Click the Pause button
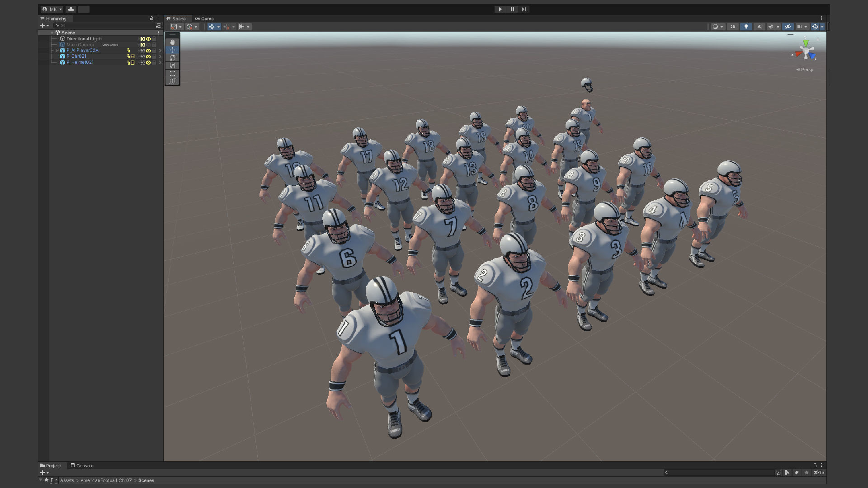 [x=512, y=9]
